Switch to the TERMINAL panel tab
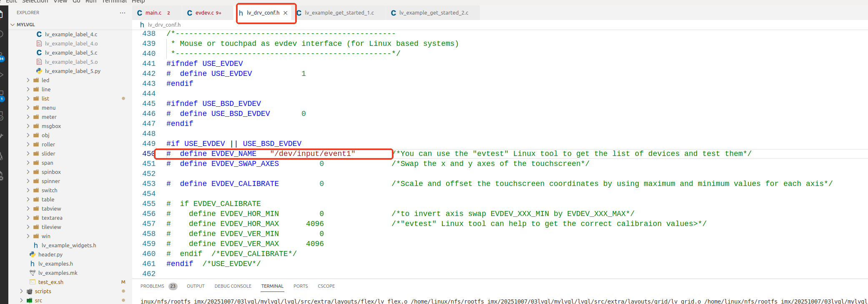 coord(272,286)
